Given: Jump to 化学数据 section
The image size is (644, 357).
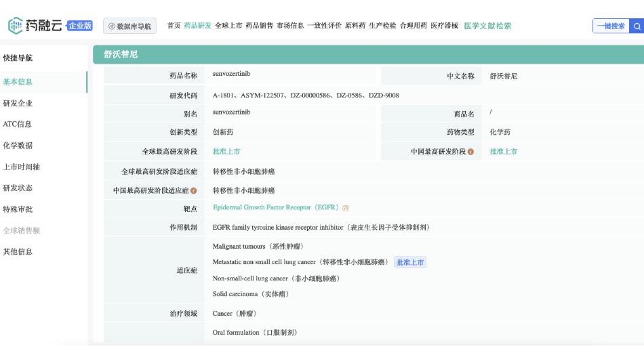Looking at the screenshot, I should point(18,146).
